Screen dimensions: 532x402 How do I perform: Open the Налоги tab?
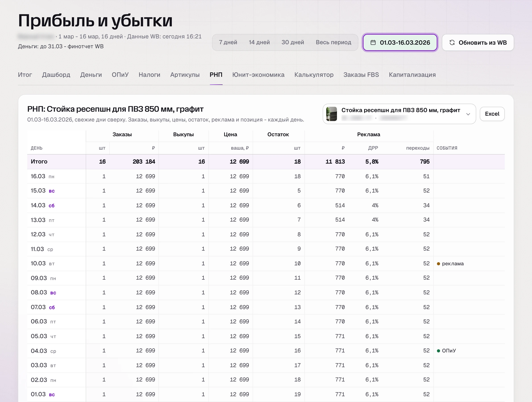(149, 75)
